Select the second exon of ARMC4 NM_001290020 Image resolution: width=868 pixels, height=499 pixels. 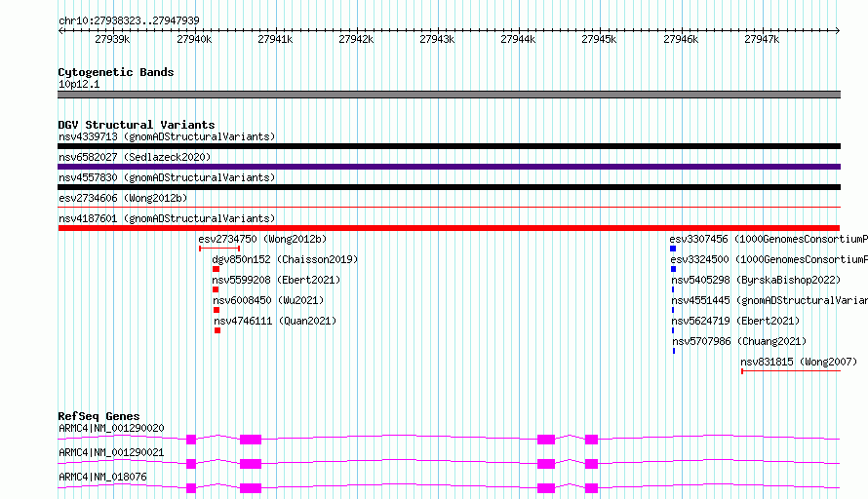tap(251, 440)
